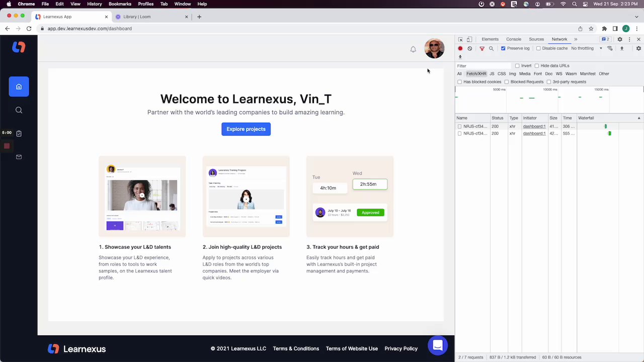Open the Bookmarks menu in menu bar
Screen dimensions: 644x362
click(x=120, y=4)
